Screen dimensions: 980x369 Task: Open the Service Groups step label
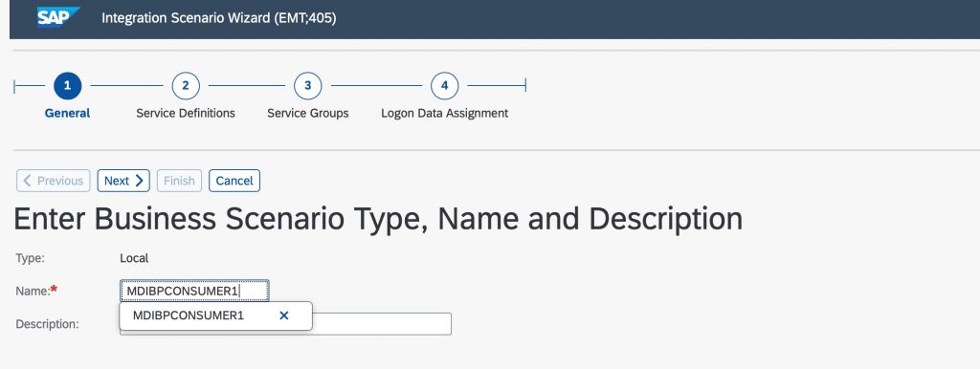tap(307, 113)
